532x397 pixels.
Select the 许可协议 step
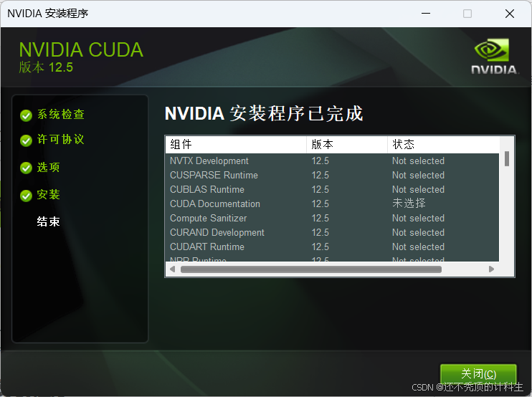click(x=61, y=139)
